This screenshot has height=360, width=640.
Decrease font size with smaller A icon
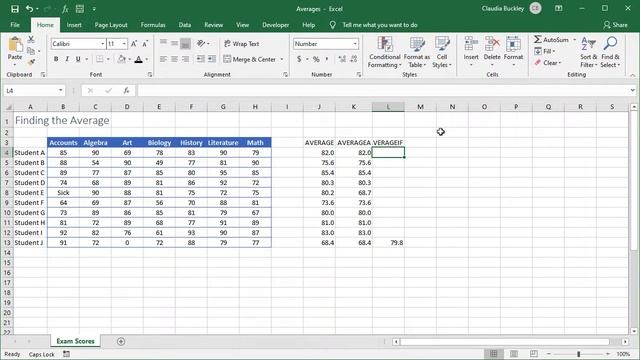[145, 44]
